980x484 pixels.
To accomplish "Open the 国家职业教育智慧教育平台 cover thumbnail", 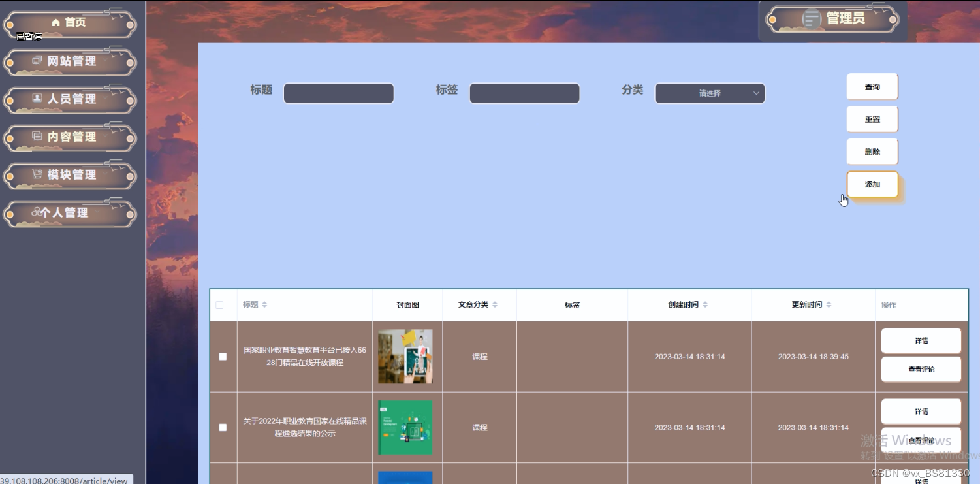I will pos(405,357).
